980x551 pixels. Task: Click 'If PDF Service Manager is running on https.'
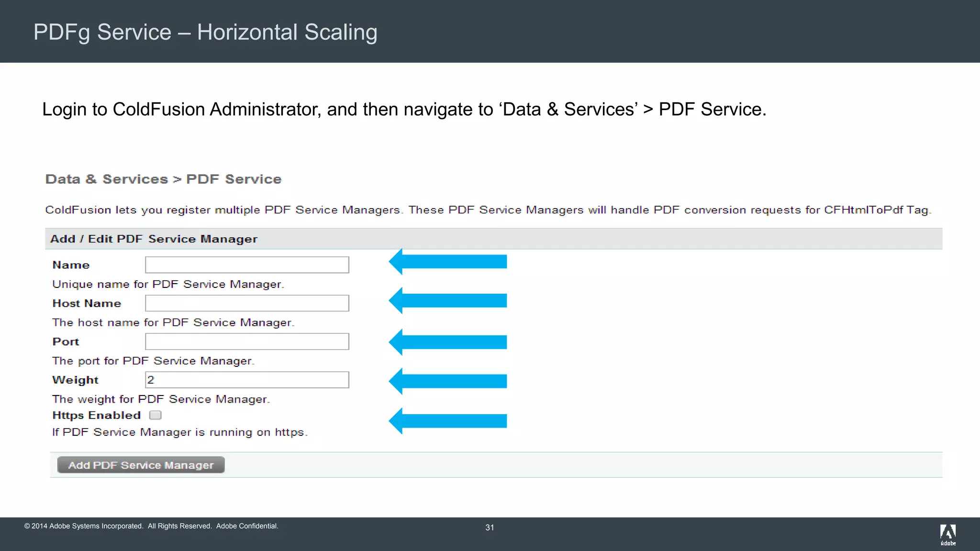pyautogui.click(x=179, y=432)
